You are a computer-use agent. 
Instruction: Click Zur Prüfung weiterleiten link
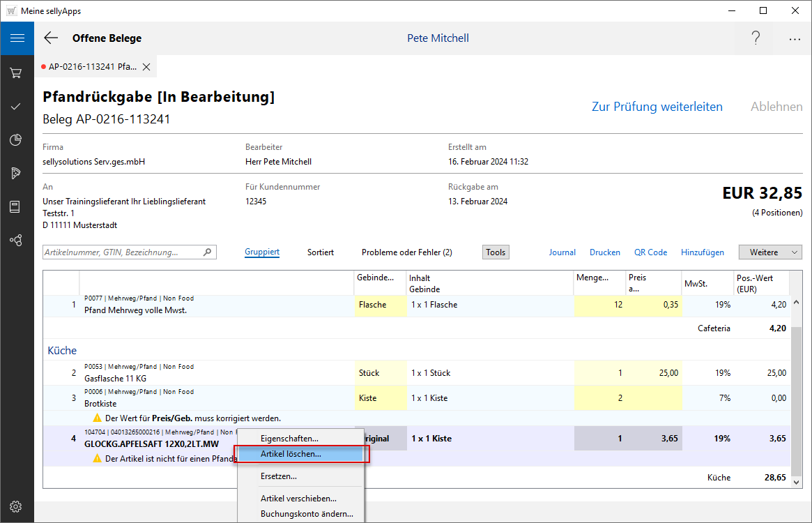tap(657, 107)
